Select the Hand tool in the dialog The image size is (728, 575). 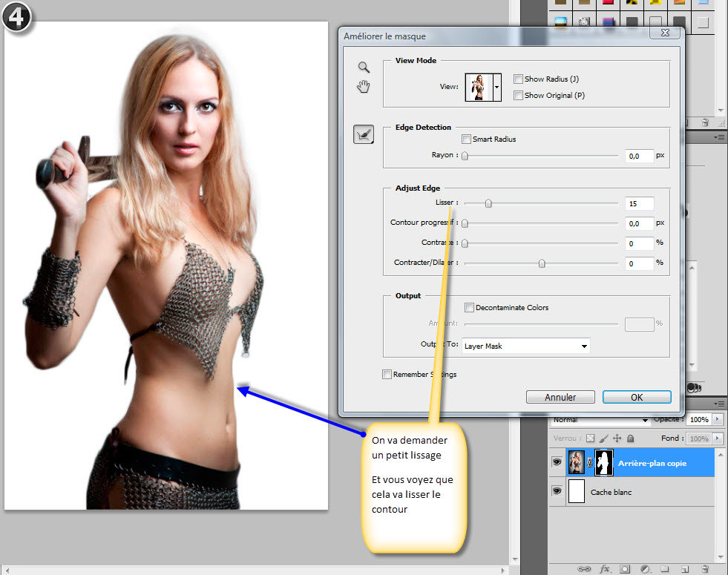(x=364, y=86)
